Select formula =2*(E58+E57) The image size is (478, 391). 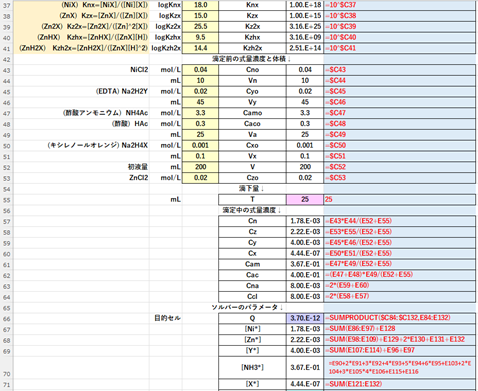pyautogui.click(x=347, y=296)
